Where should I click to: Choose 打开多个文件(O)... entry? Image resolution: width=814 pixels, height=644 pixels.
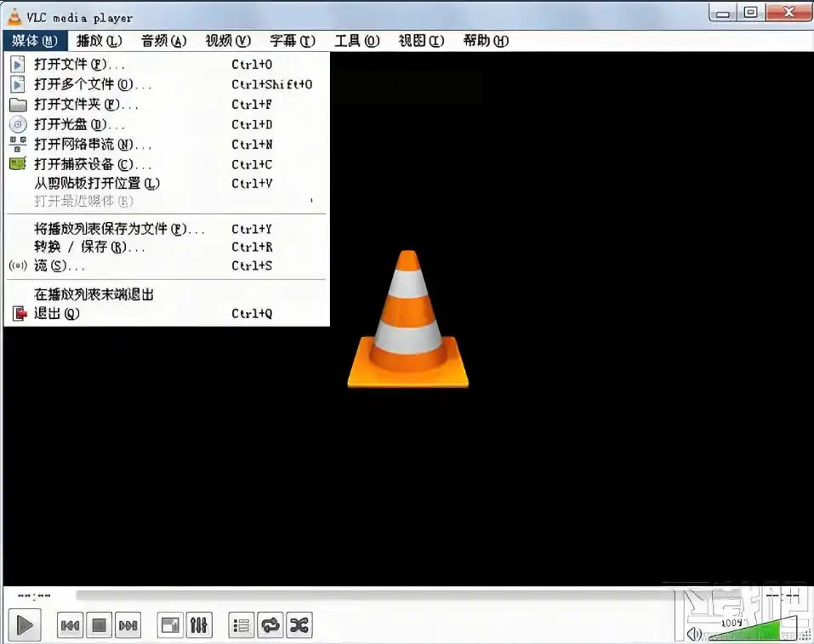(167, 84)
